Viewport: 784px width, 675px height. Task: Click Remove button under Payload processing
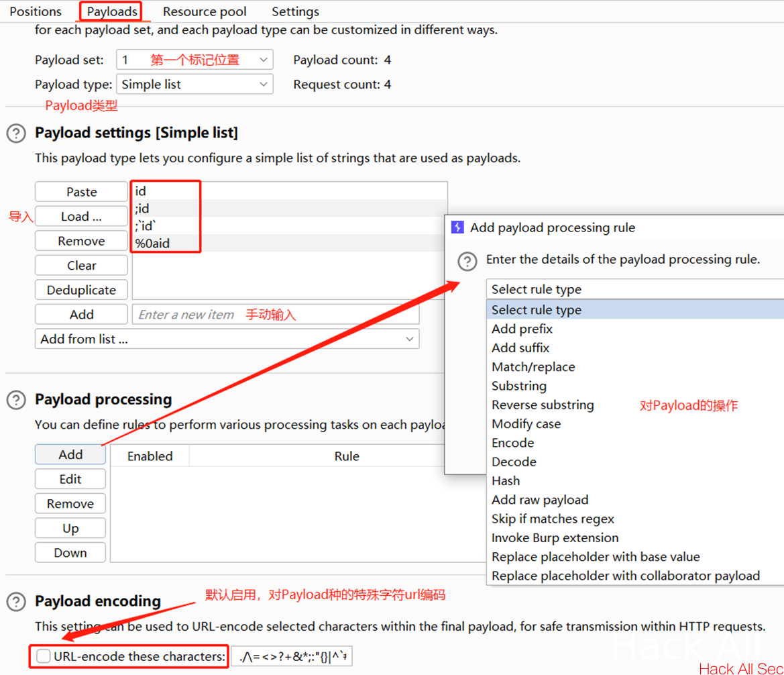tap(70, 503)
